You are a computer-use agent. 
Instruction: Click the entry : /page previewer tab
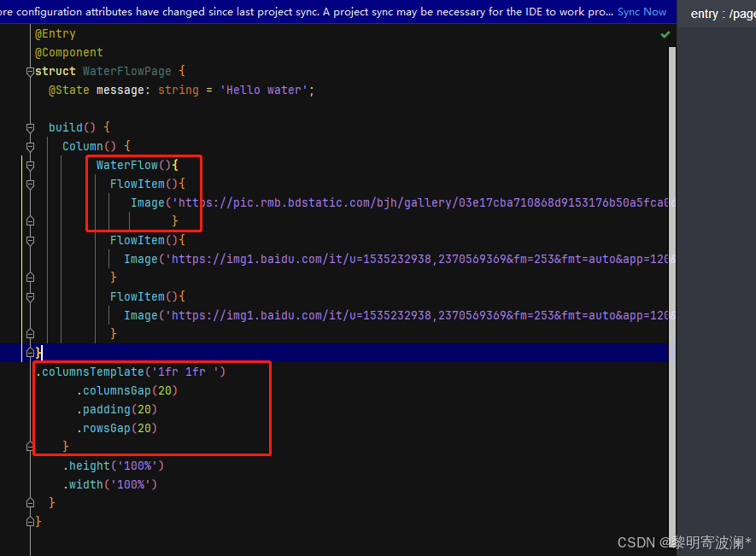722,14
